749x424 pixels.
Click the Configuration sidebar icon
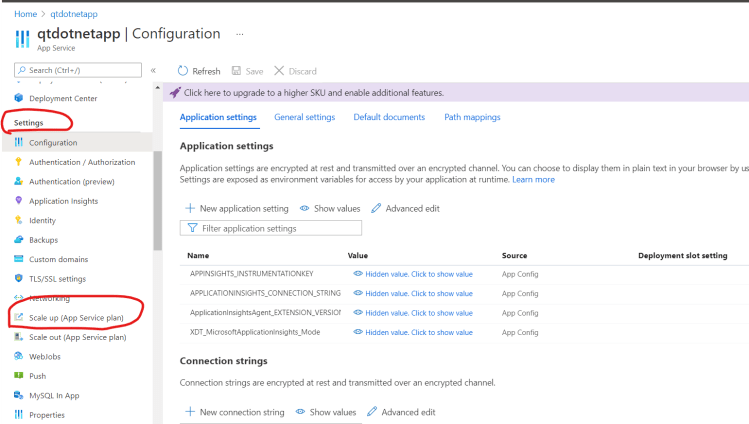coord(19,142)
